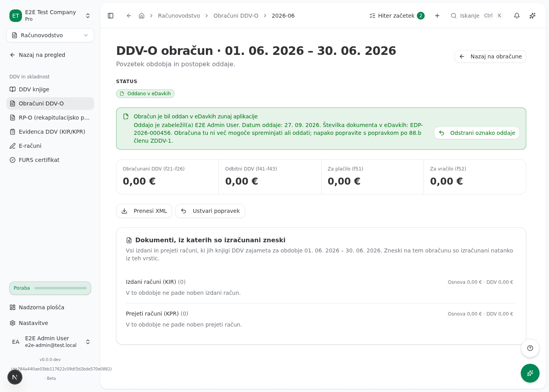
Task: Click the Oddano v eDavkih status badge
Action: (145, 94)
